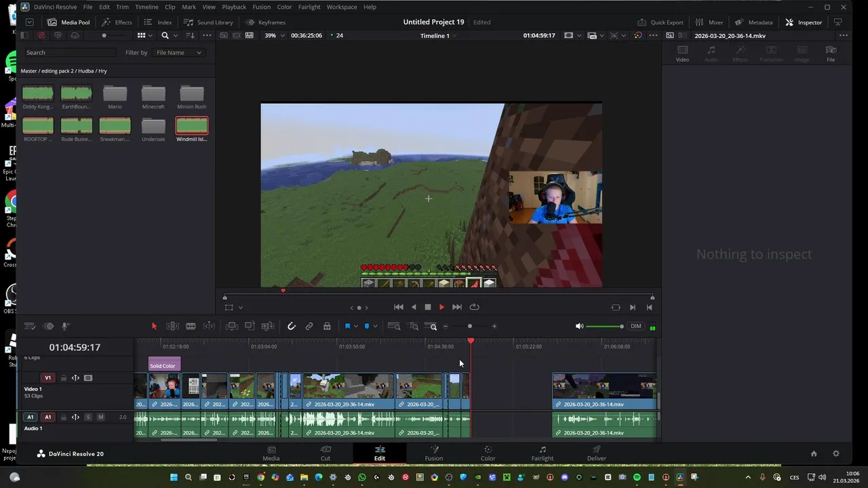Open the Metadata panel

[753, 22]
